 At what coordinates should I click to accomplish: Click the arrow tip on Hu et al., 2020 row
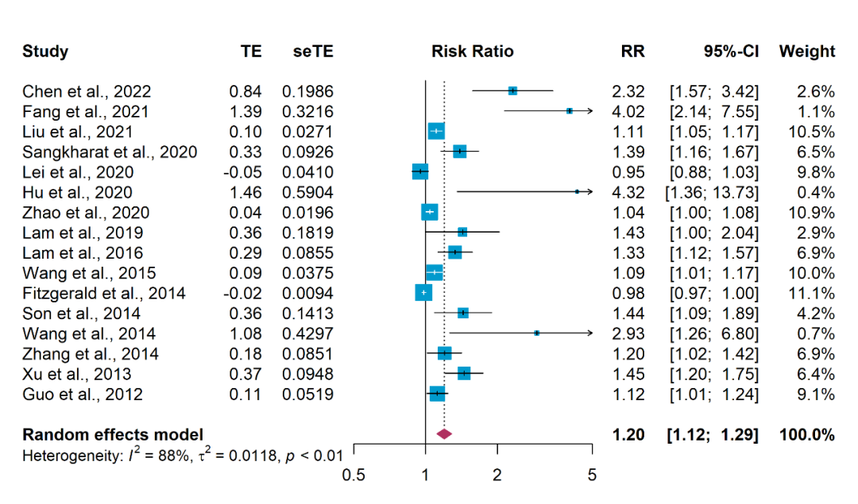(x=590, y=192)
